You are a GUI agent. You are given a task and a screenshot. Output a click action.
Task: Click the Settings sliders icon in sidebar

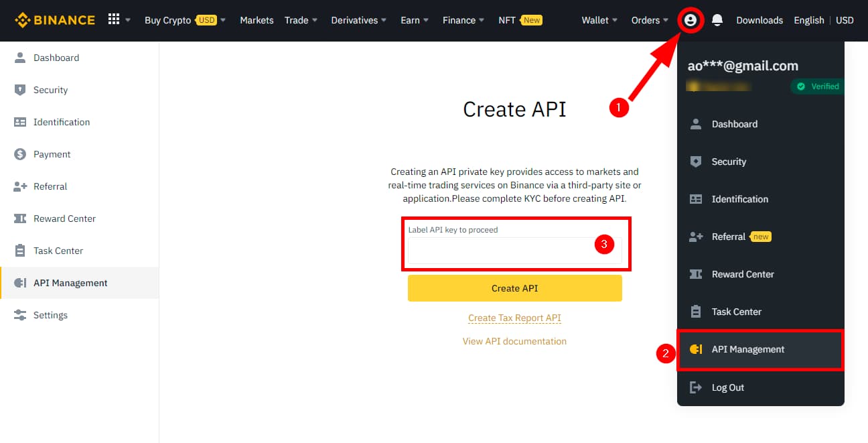[x=20, y=315]
